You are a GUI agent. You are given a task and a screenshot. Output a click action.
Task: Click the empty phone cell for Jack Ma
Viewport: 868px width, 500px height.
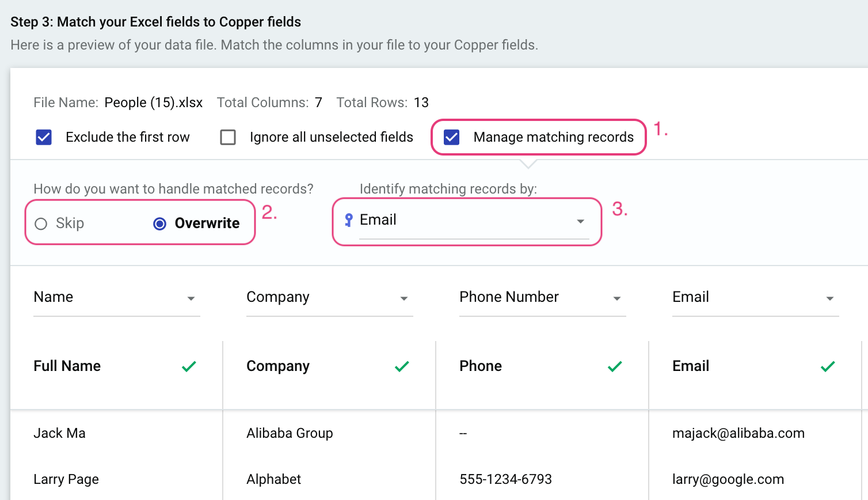[463, 433]
